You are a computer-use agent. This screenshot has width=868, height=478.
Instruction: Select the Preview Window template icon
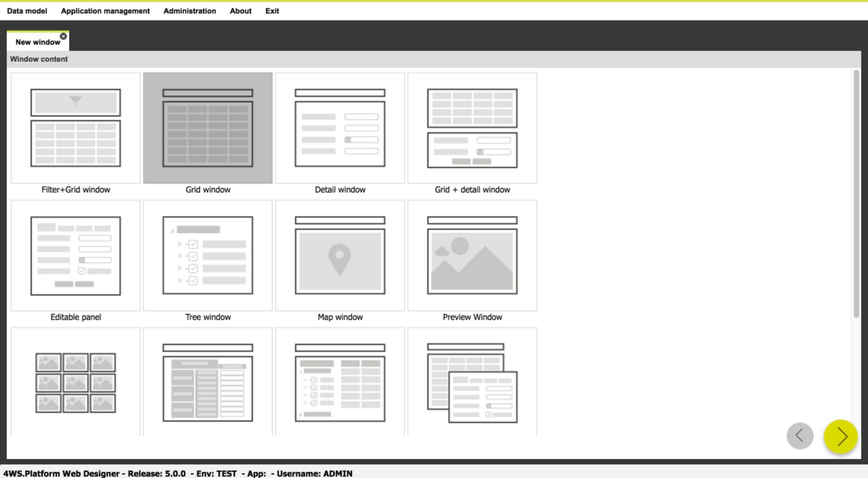472,255
